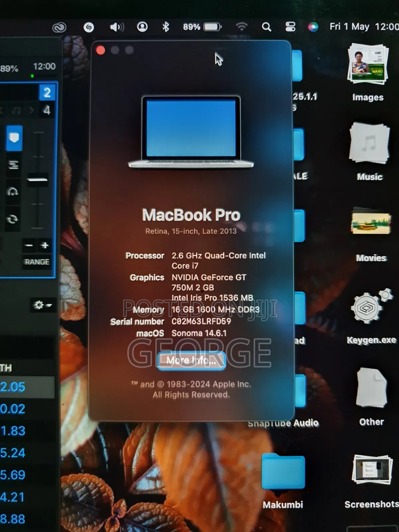The image size is (399, 532).
Task: Select the serial number C02M63LRFD59 text
Action: click(x=201, y=322)
